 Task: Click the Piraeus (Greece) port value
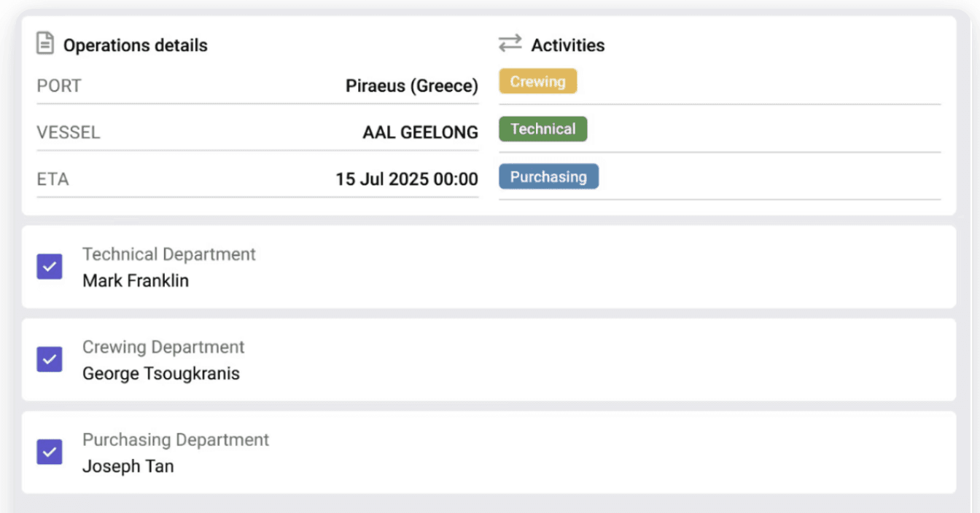point(411,86)
